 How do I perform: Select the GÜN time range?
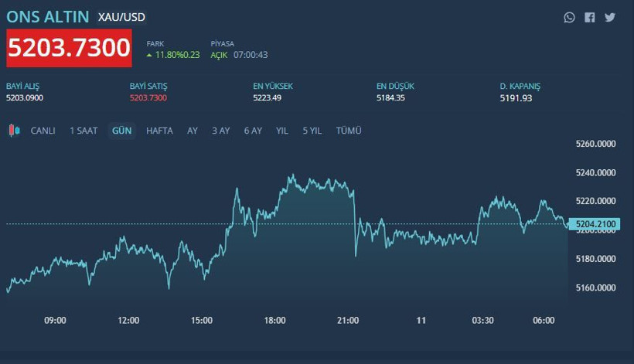[x=121, y=131]
